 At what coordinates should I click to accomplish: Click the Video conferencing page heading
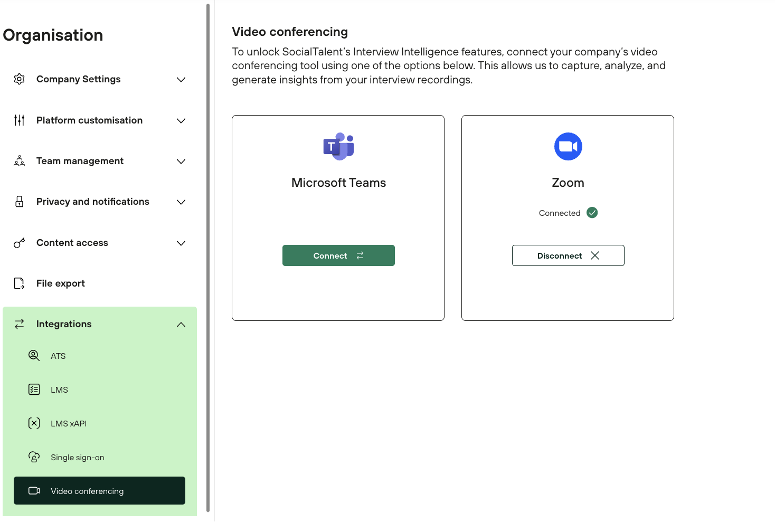coord(290,32)
